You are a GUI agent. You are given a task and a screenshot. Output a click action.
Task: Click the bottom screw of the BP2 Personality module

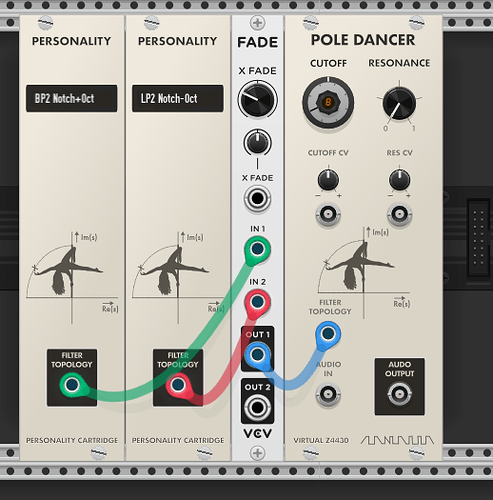(x=98, y=453)
